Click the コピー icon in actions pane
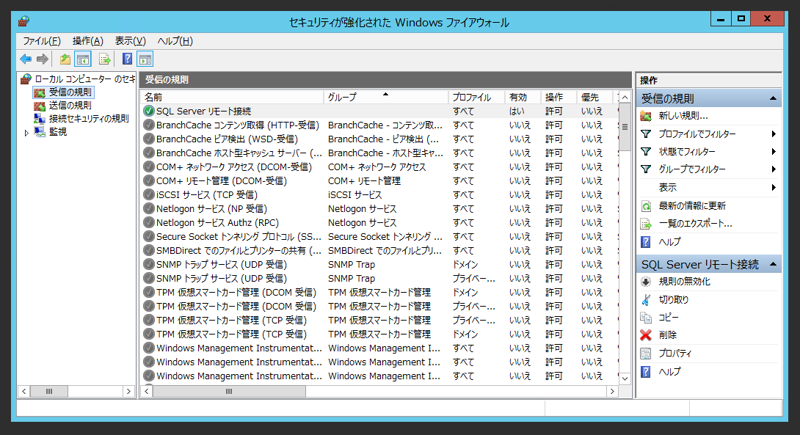Screen dimensions: 800x435 click(646, 318)
